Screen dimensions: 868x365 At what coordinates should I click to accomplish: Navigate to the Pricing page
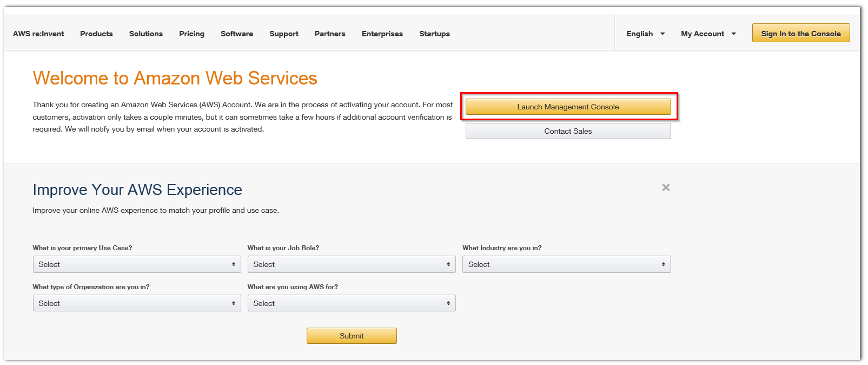pos(191,34)
